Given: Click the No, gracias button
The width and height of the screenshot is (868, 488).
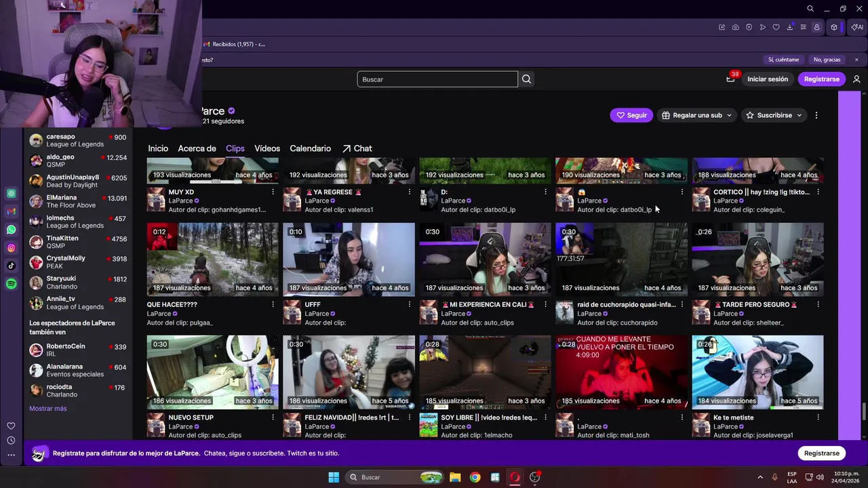Looking at the screenshot, I should [x=827, y=60].
